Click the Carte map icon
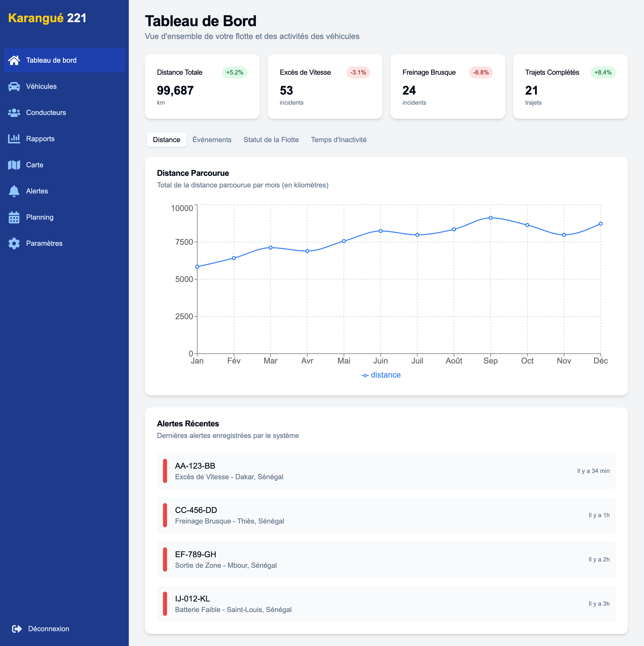Viewport: 644px width, 646px height. point(14,165)
